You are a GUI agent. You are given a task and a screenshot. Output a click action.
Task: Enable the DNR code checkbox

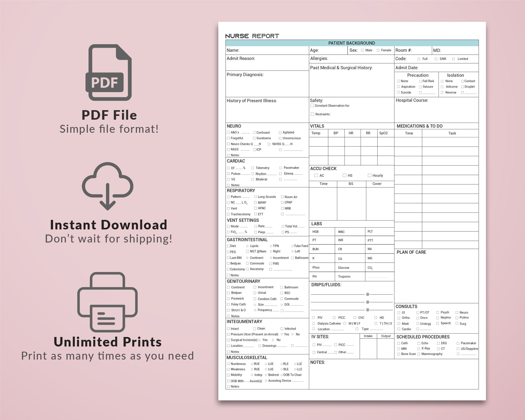[436, 59]
